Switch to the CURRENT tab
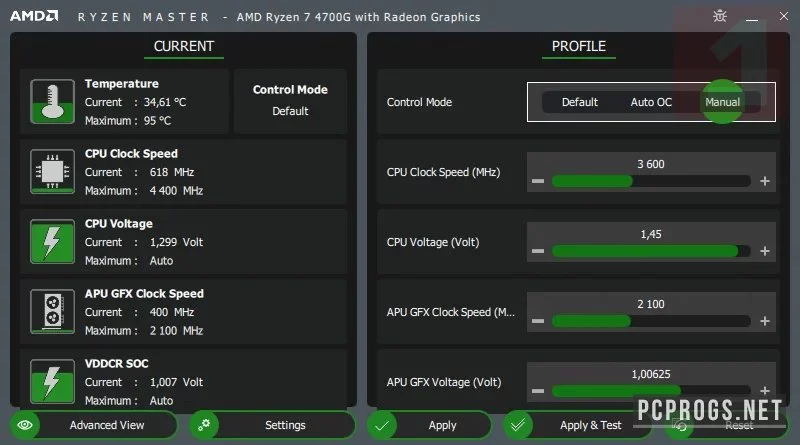The width and height of the screenshot is (800, 445). pos(184,46)
